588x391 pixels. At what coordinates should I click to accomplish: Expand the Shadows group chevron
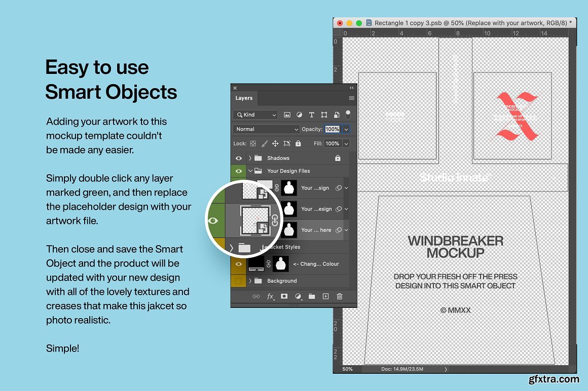point(250,159)
